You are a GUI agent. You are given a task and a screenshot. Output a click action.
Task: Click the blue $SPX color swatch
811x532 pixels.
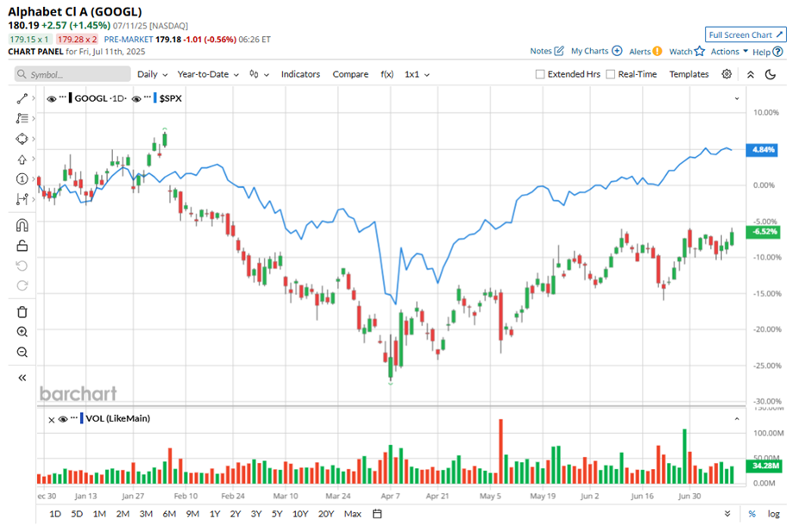[x=154, y=97]
